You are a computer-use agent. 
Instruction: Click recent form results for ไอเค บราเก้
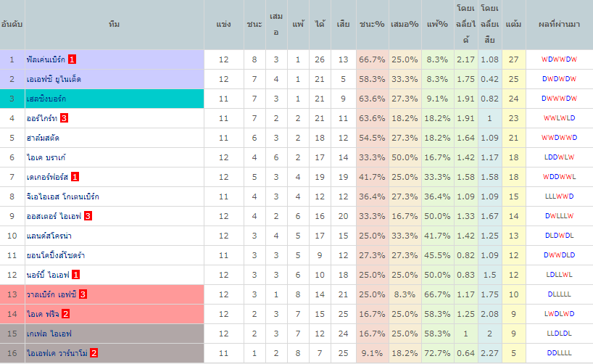coord(559,157)
